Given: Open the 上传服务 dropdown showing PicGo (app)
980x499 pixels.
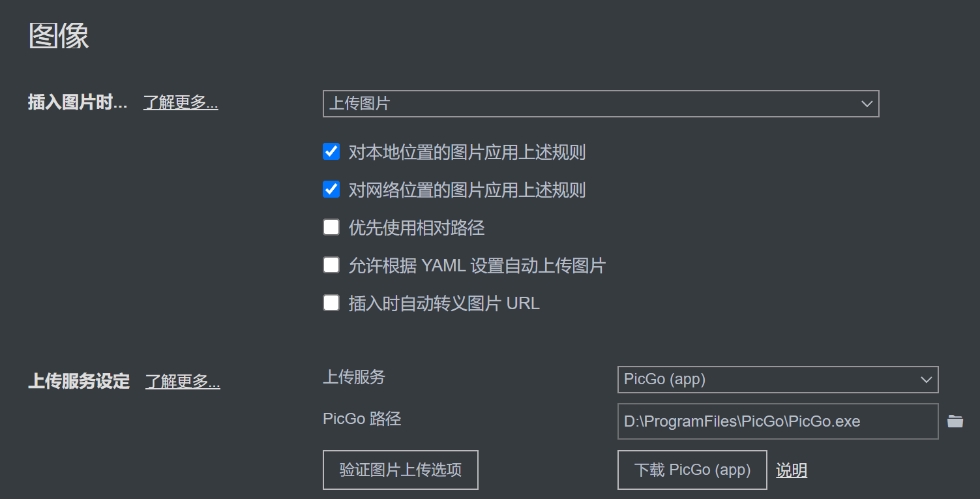Looking at the screenshot, I should [x=776, y=380].
